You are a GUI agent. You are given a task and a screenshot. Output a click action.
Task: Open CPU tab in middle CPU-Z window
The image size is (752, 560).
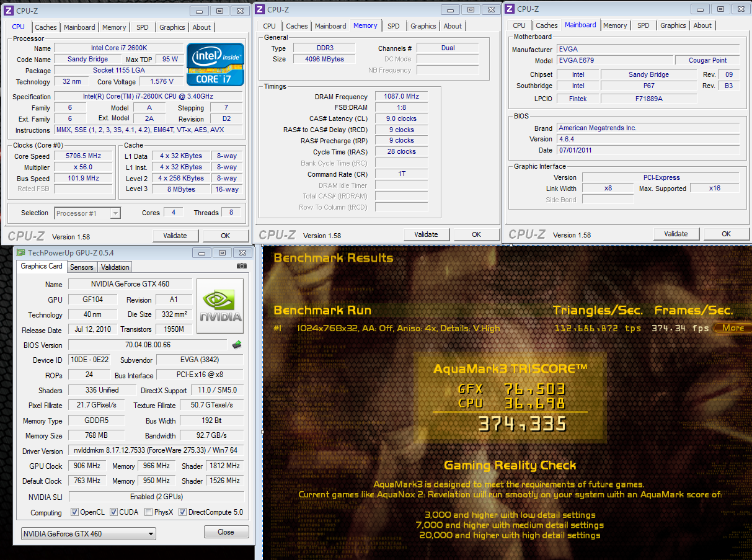(x=269, y=26)
